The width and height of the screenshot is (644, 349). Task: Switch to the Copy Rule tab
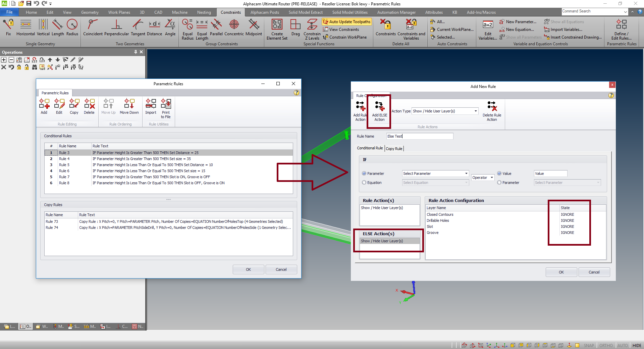coord(394,149)
